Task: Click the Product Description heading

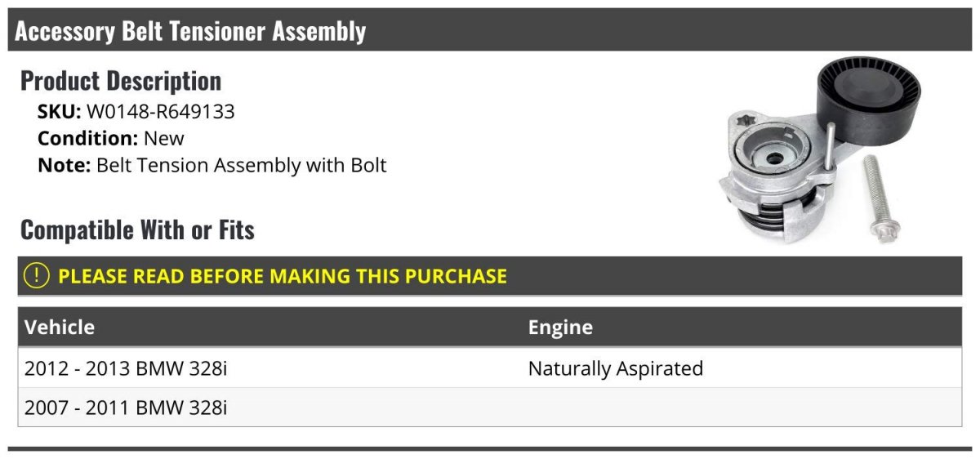Action: (x=121, y=81)
